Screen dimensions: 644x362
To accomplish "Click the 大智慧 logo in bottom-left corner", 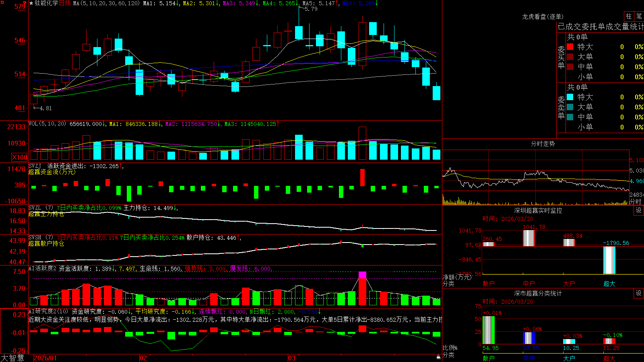I will [12, 358].
